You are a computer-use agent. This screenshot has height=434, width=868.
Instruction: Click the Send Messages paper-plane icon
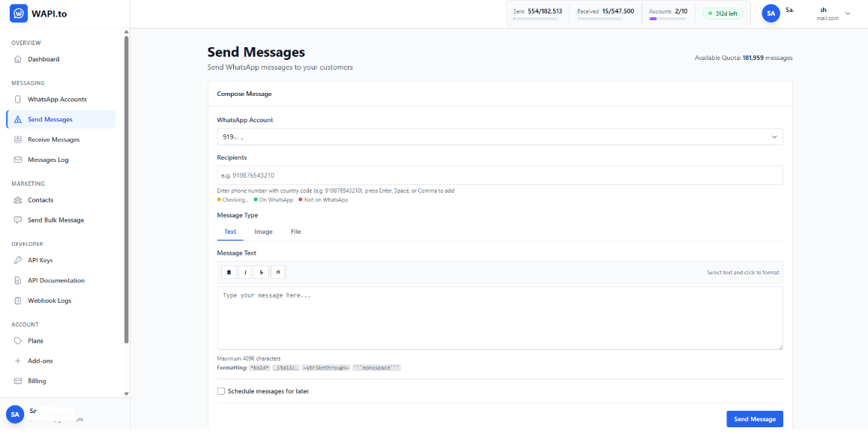coord(18,120)
